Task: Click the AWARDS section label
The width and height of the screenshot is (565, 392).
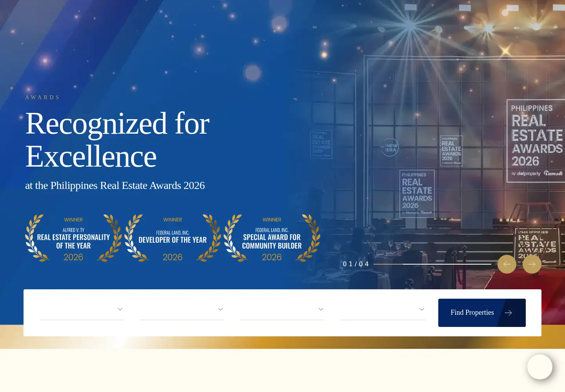Action: tap(42, 97)
